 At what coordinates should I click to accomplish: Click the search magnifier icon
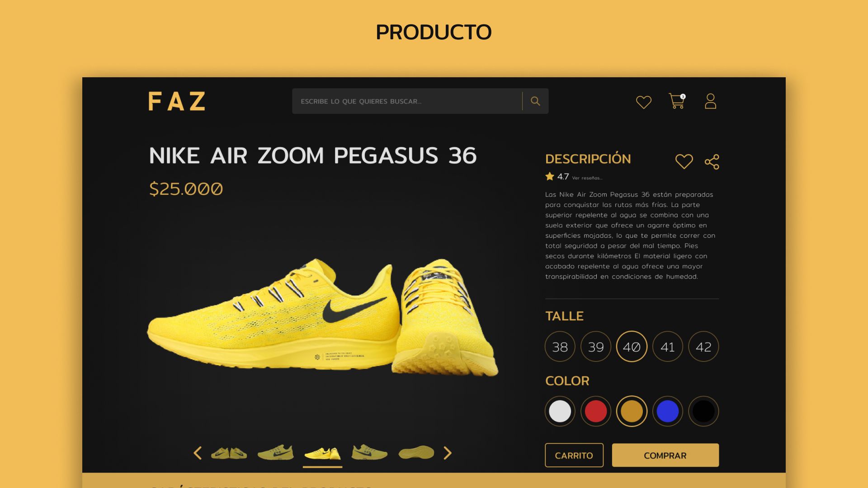click(x=535, y=101)
